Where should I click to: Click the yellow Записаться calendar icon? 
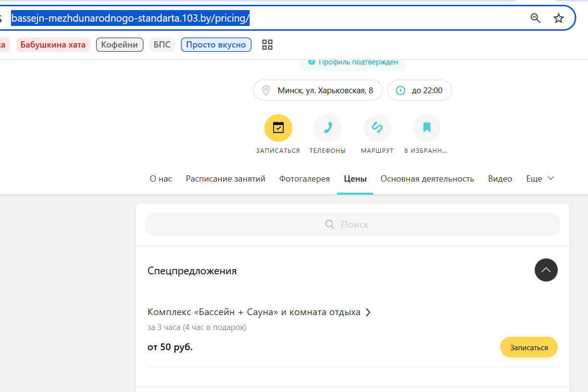click(x=278, y=128)
